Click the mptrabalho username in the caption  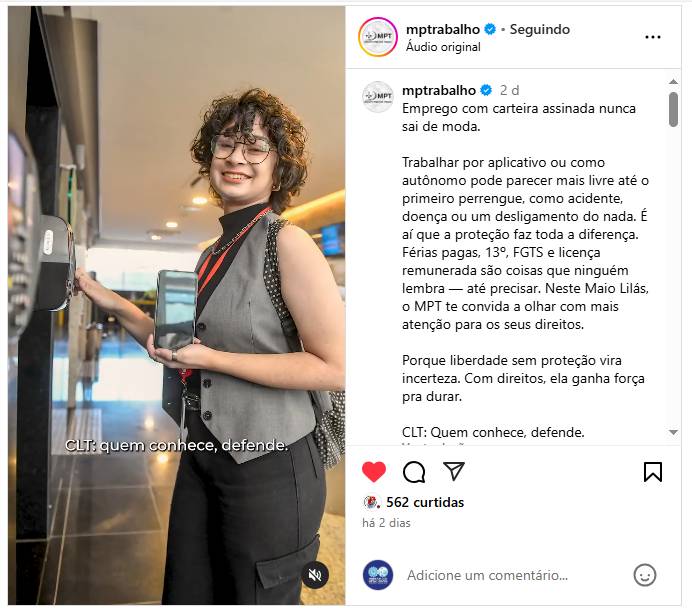point(439,90)
